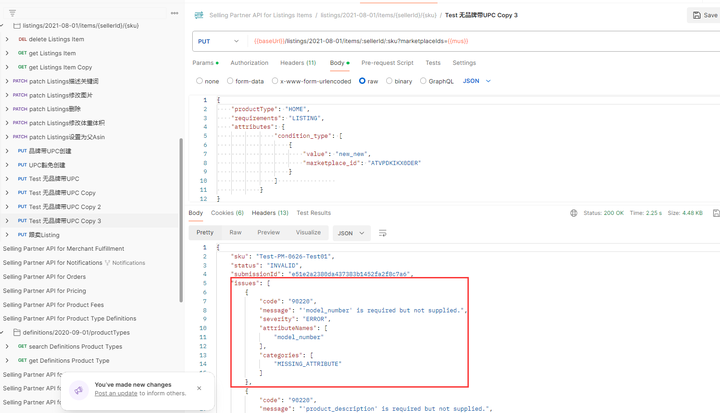Switch response view to Visualize
This screenshot has height=413, width=720.
pyautogui.click(x=308, y=233)
